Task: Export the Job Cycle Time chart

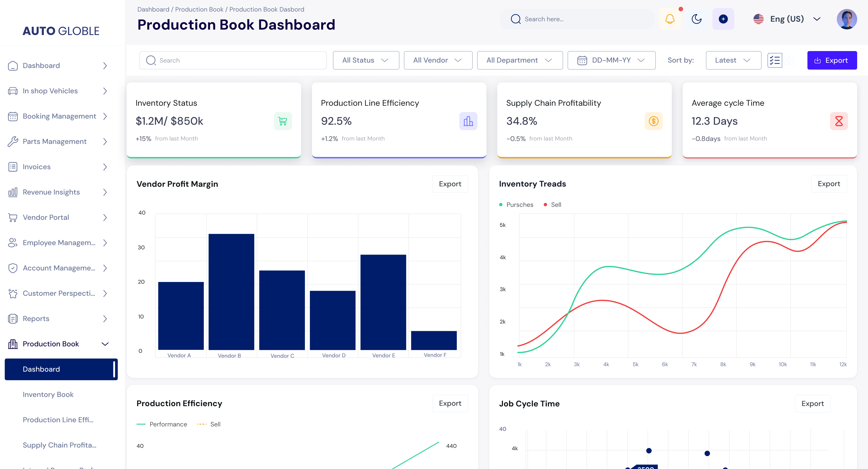Action: pos(812,404)
